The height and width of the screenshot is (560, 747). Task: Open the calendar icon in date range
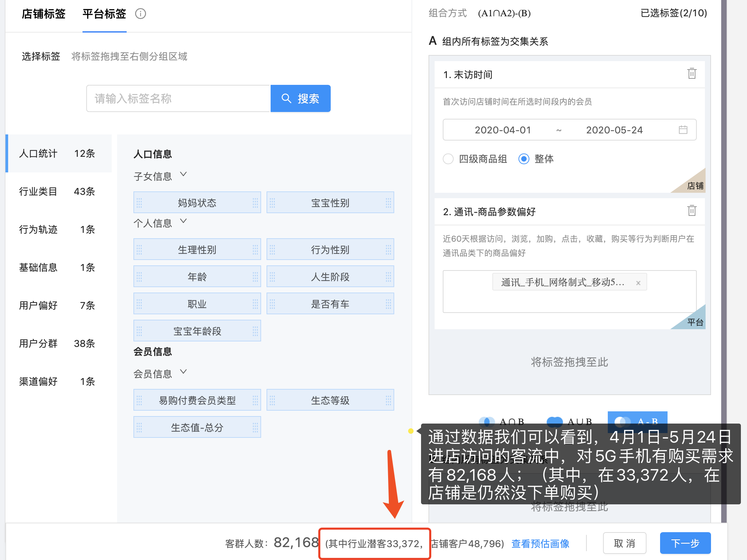[683, 130]
